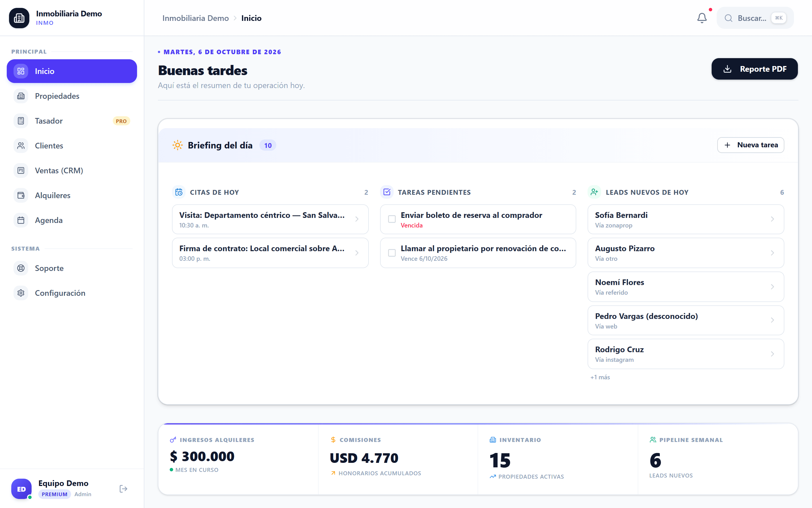Focus the Buscar... search field
812x508 pixels.
[755, 18]
